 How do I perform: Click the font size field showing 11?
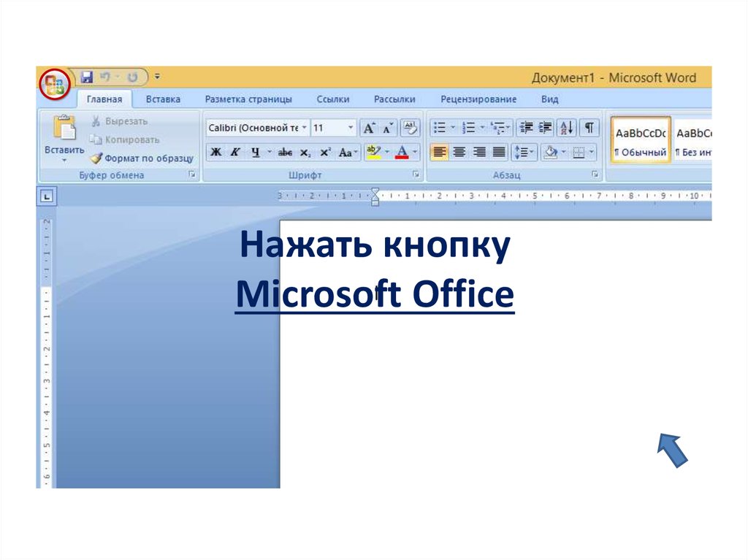coord(329,128)
